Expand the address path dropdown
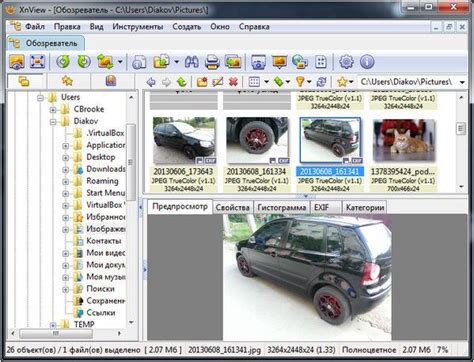Viewport: 474px width, 362px height. coord(462,82)
